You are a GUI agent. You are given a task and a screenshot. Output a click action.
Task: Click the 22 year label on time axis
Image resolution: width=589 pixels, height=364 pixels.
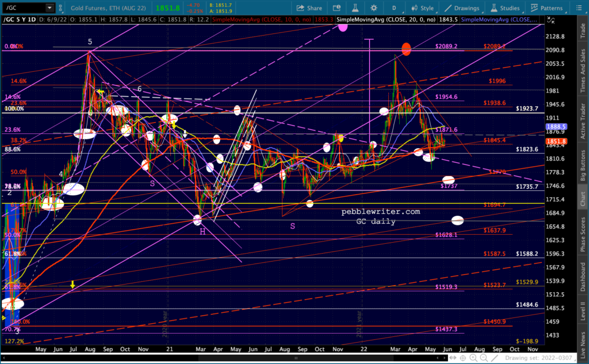[x=364, y=349]
